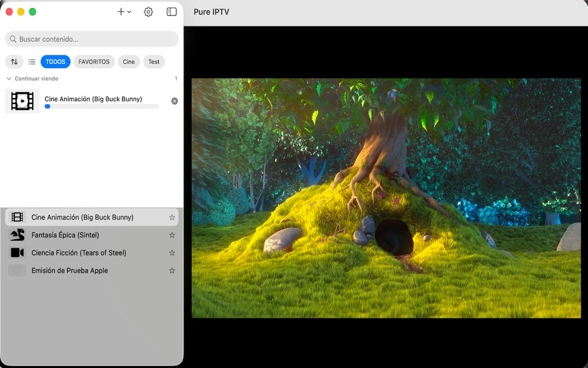The height and width of the screenshot is (368, 588).
Task: Click the Continuar viendo Big Buck Bunny title
Action: 93,99
